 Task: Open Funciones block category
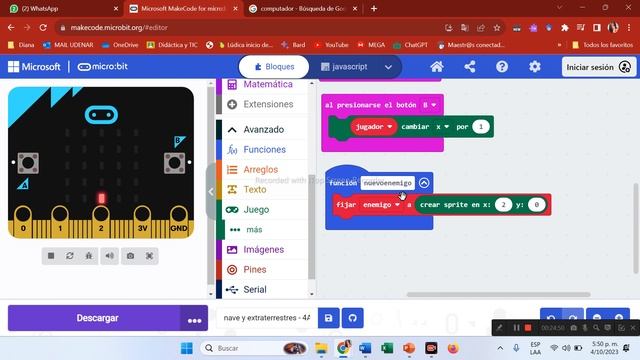point(265,150)
